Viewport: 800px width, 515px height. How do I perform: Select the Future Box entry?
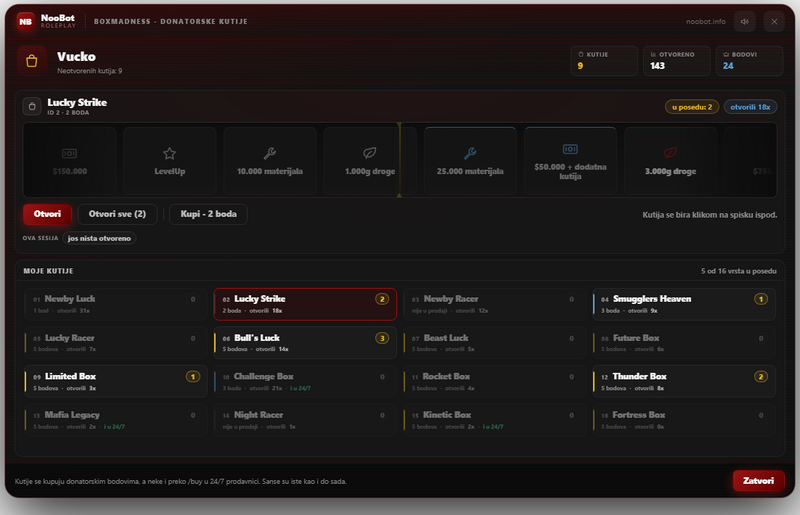coord(684,343)
